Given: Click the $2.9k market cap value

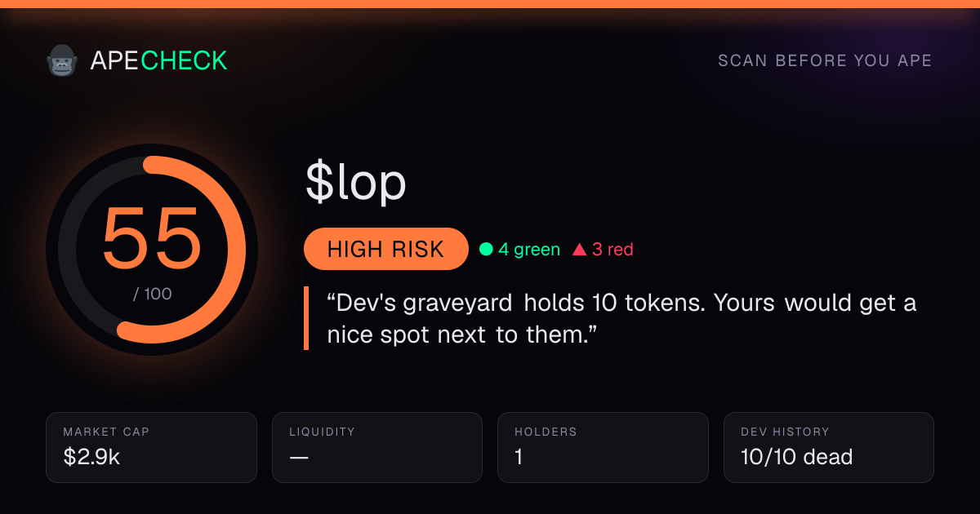Looking at the screenshot, I should pyautogui.click(x=91, y=457).
